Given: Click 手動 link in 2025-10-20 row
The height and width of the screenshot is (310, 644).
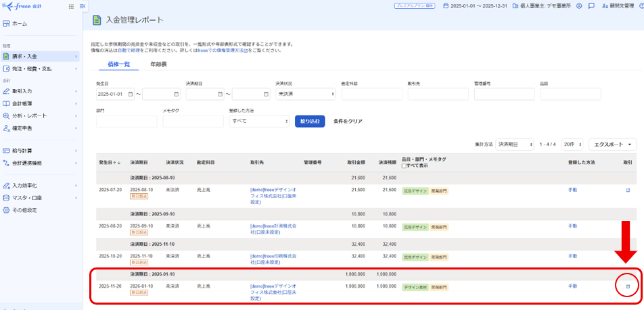Looking at the screenshot, I should coord(572,256).
